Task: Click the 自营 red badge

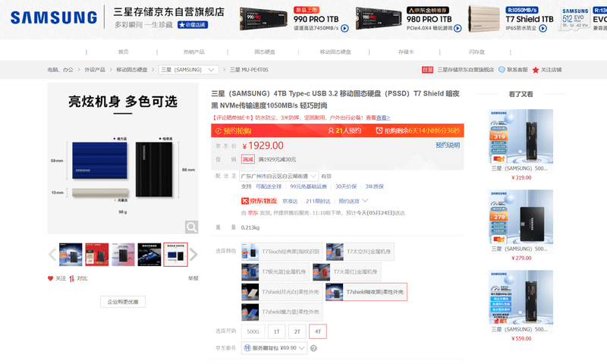Action: pyautogui.click(x=427, y=70)
